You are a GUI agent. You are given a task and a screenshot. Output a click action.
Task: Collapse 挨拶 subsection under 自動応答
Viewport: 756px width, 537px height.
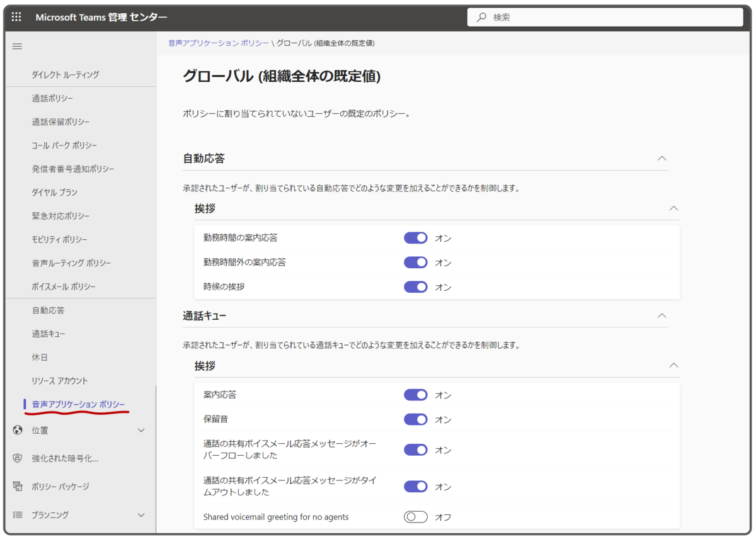673,208
